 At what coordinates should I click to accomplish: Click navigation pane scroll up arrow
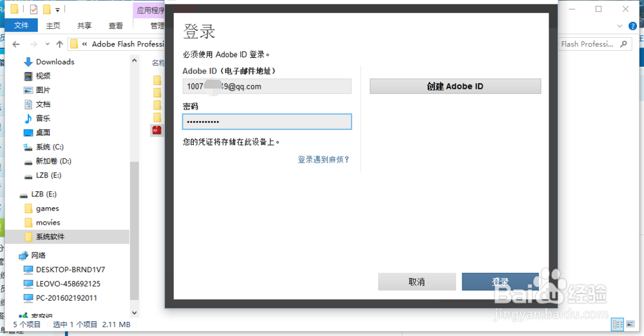tap(135, 61)
